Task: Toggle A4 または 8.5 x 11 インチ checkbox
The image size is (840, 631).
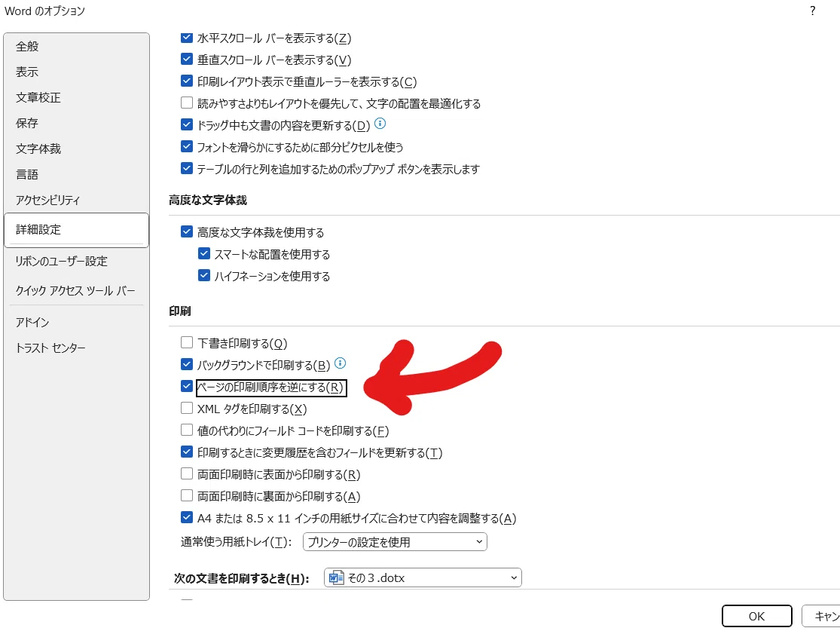Action: coord(186,517)
